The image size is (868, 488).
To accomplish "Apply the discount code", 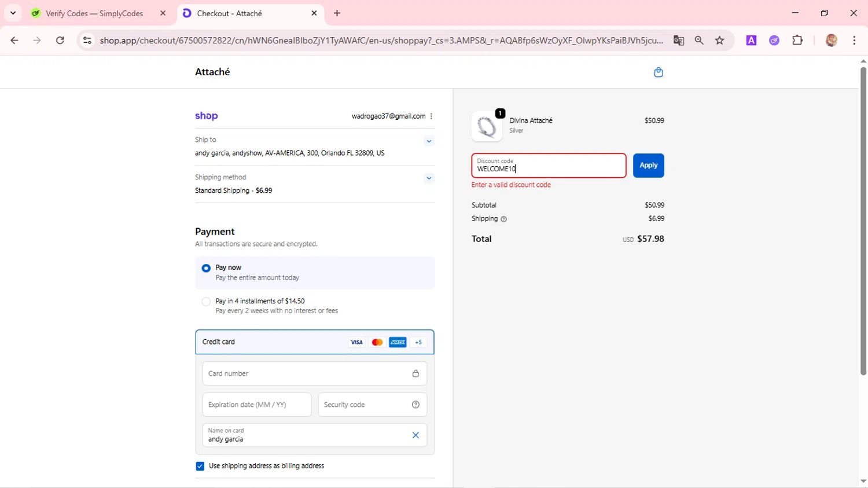I will pyautogui.click(x=648, y=166).
